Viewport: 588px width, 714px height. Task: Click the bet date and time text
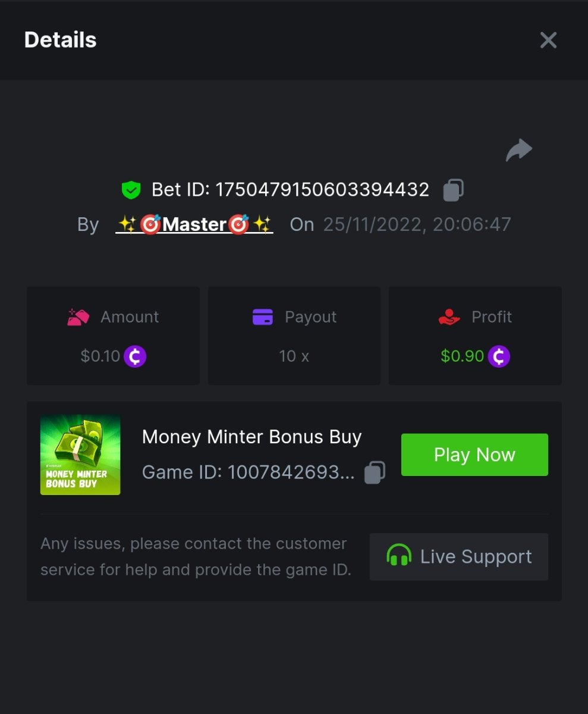point(417,224)
